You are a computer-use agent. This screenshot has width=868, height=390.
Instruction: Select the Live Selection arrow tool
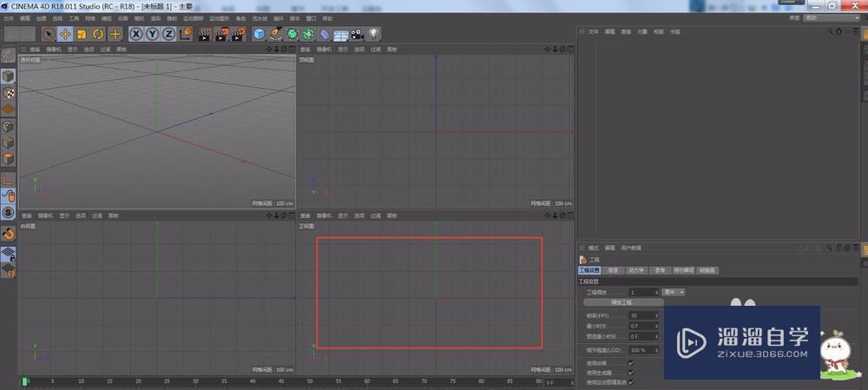(49, 35)
